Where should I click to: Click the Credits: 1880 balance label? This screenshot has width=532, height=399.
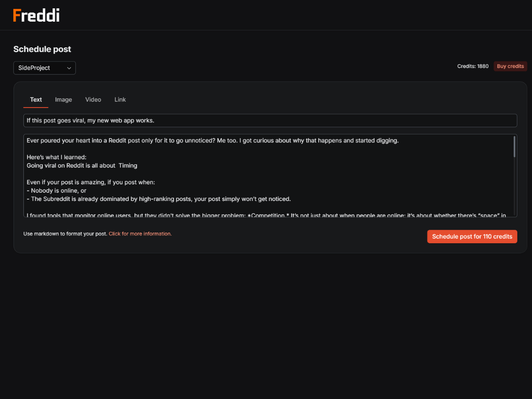473,66
